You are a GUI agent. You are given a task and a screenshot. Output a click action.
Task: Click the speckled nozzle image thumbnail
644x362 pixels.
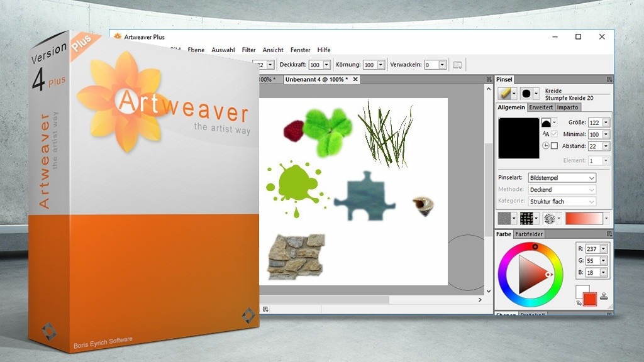tap(549, 218)
